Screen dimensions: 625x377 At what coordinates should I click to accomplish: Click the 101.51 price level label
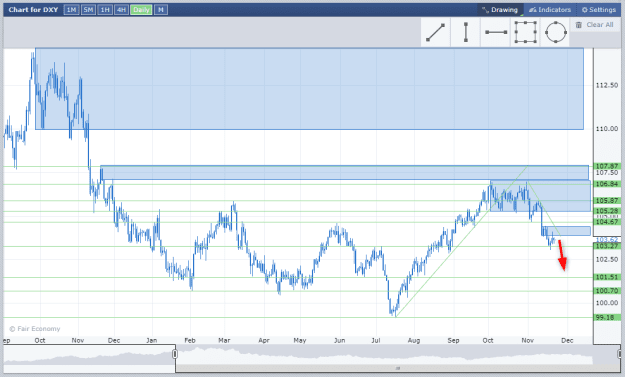[607, 277]
